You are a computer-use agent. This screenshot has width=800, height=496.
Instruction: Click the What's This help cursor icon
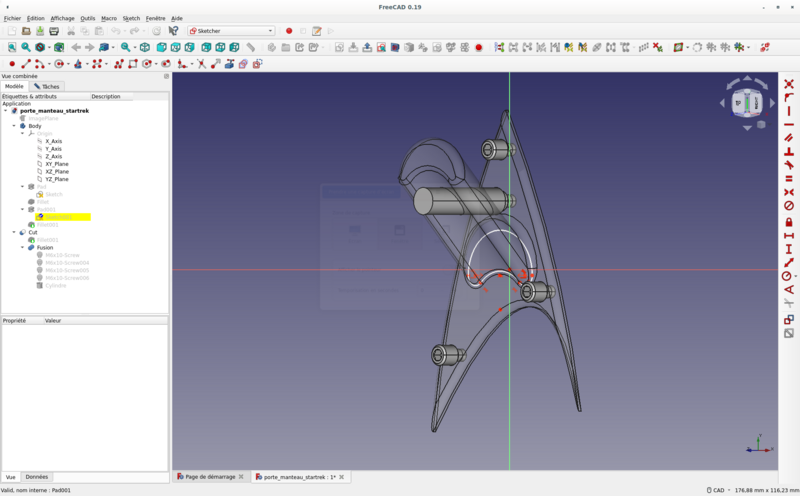173,31
